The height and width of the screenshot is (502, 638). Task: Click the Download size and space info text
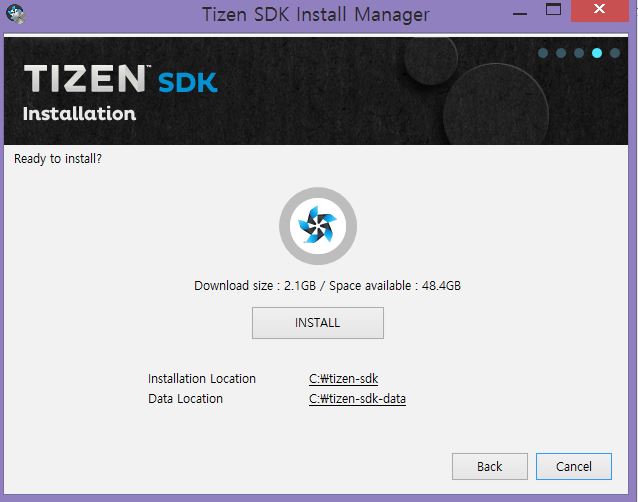click(328, 286)
